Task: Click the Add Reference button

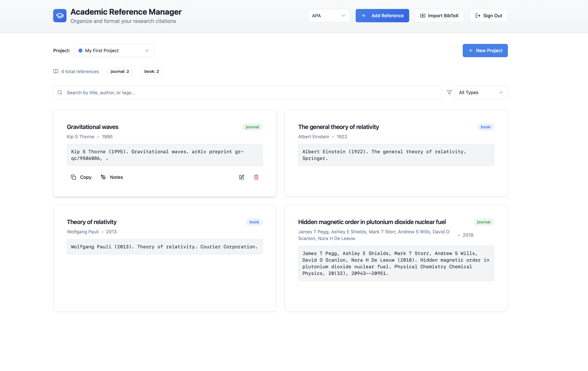Action: coord(382,16)
